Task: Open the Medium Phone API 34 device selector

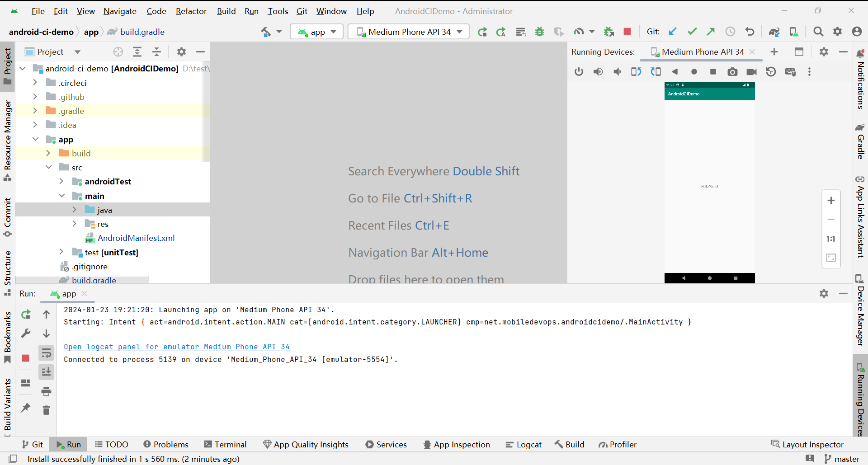Action: click(x=408, y=32)
